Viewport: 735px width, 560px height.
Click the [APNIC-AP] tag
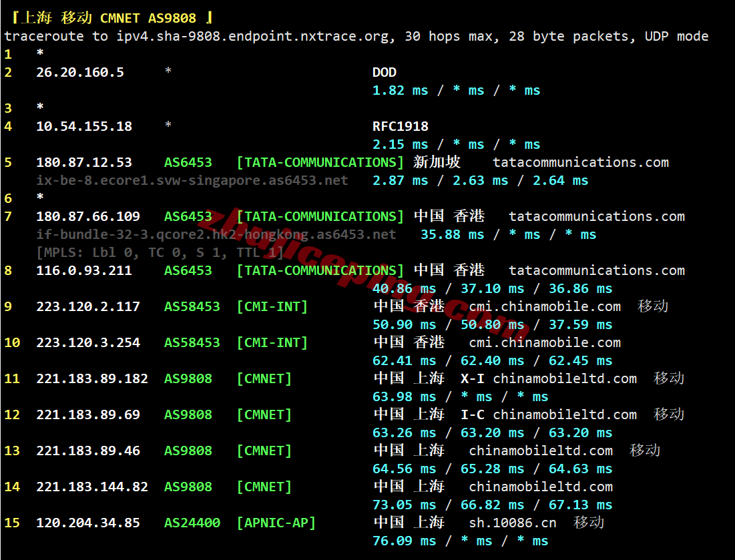tap(276, 523)
